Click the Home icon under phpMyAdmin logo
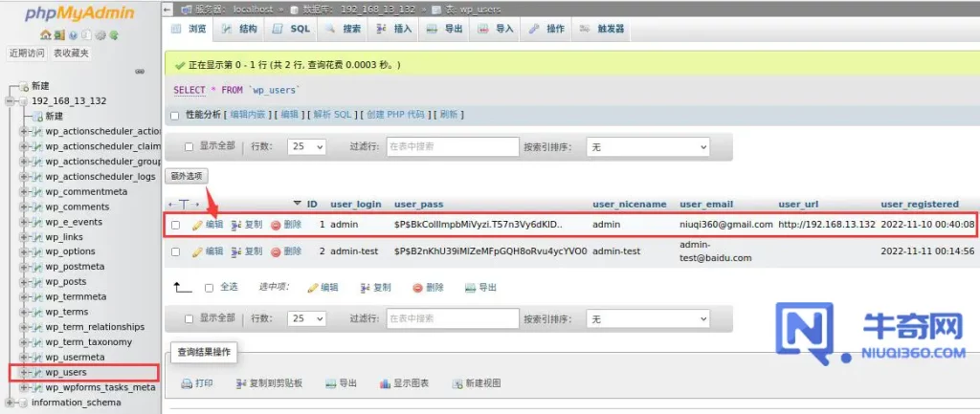Image resolution: width=980 pixels, height=414 pixels. point(46,35)
